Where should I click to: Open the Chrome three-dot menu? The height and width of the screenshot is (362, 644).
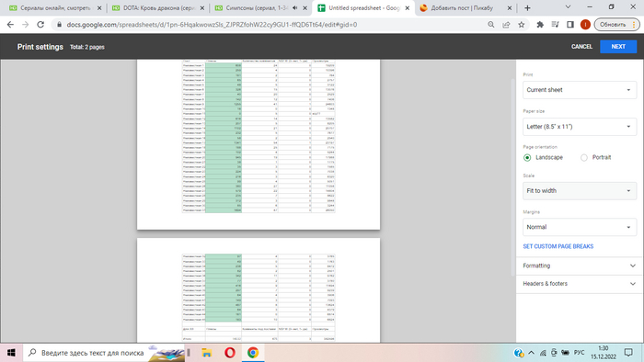[x=634, y=25]
